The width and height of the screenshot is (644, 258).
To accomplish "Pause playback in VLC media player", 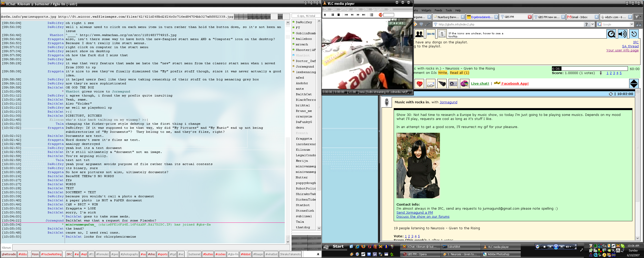I will point(333,15).
